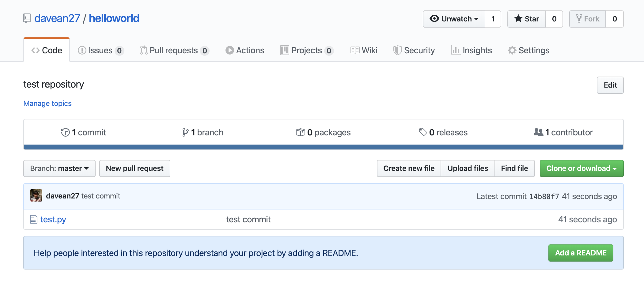This screenshot has height=283, width=644.
Task: Click the package box icon
Action: coord(300,132)
